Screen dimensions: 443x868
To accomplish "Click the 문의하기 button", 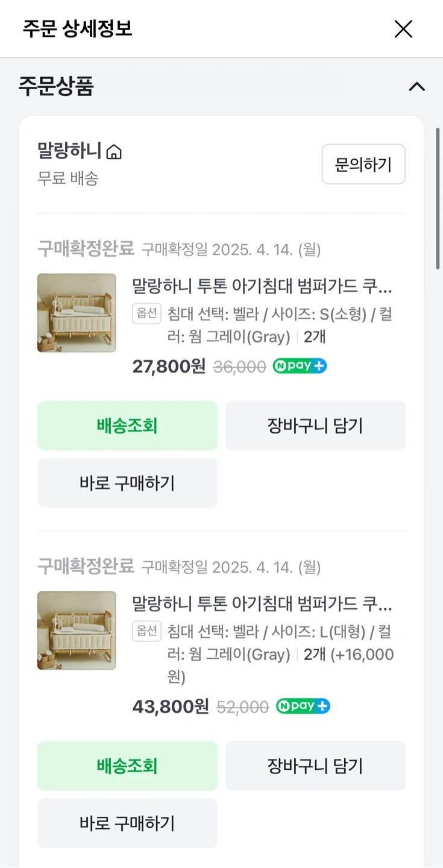I will 363,164.
